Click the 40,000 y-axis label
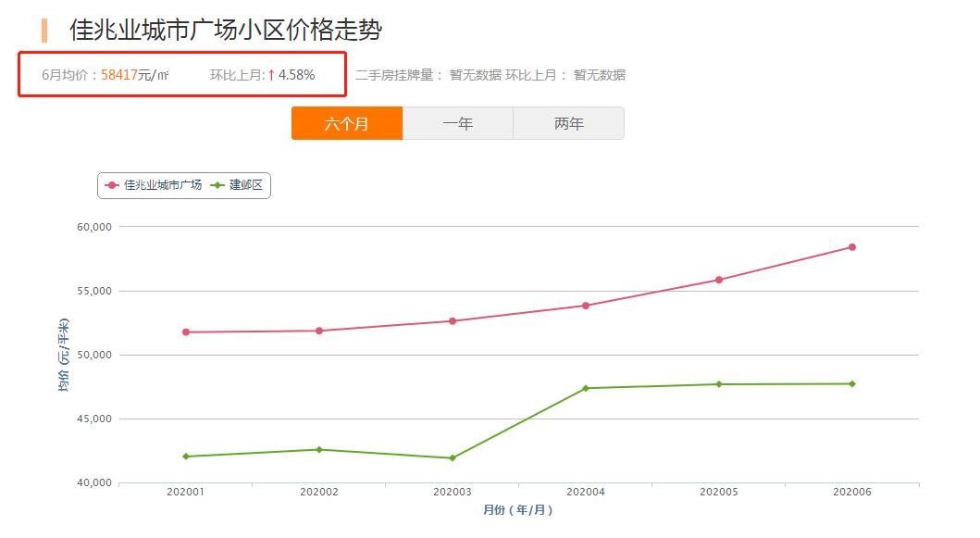980x538 pixels. [x=94, y=482]
